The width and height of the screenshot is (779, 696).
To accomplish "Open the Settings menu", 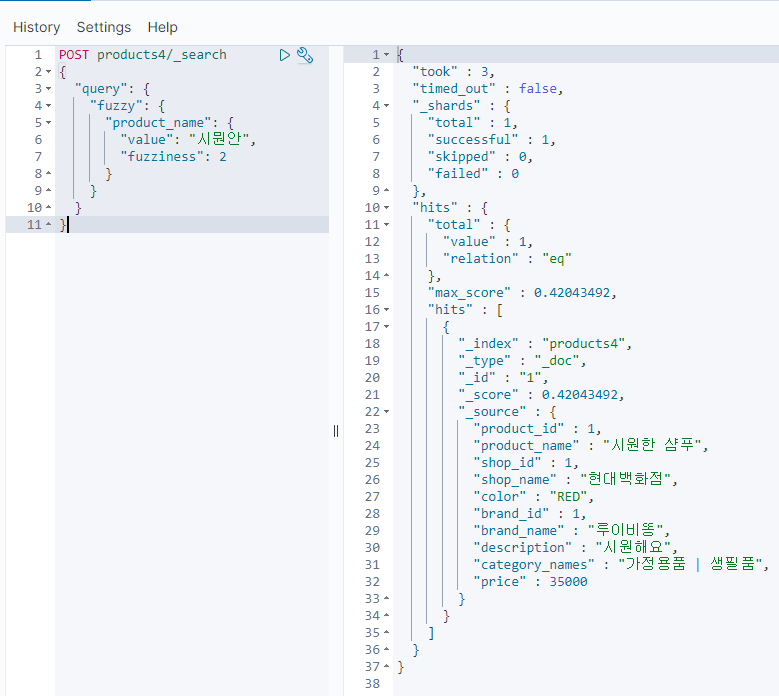I will tap(104, 27).
